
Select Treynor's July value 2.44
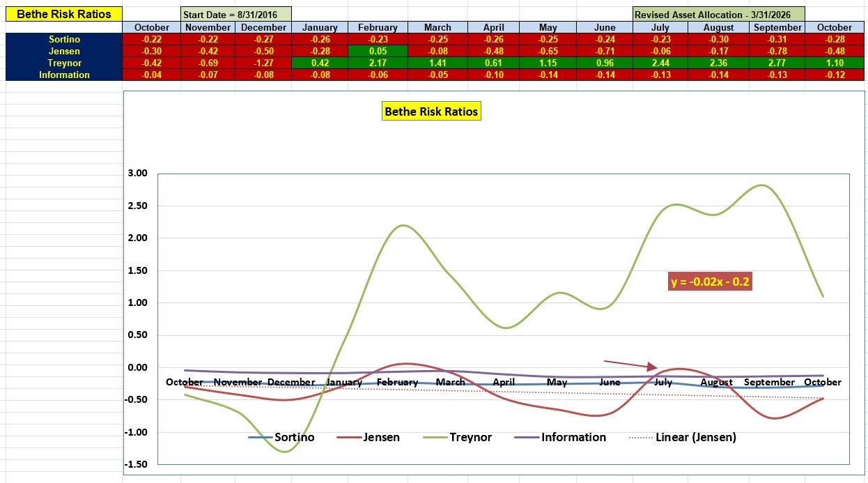click(x=660, y=63)
